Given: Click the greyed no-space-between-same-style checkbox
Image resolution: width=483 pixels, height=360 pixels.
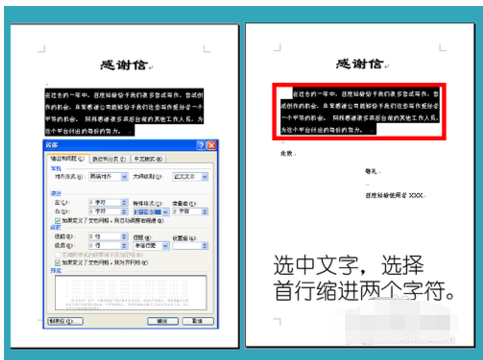Looking at the screenshot, I should tap(58, 255).
